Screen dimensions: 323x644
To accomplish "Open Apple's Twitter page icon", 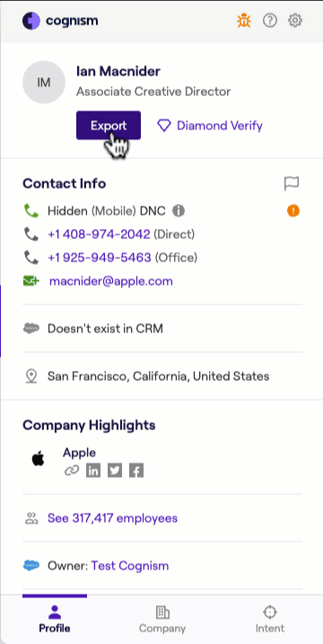I will pos(115,471).
